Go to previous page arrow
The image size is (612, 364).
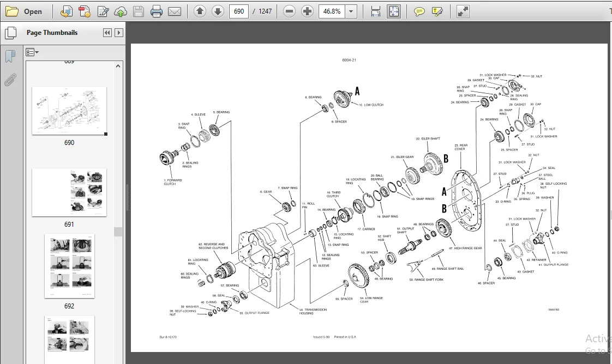click(200, 11)
